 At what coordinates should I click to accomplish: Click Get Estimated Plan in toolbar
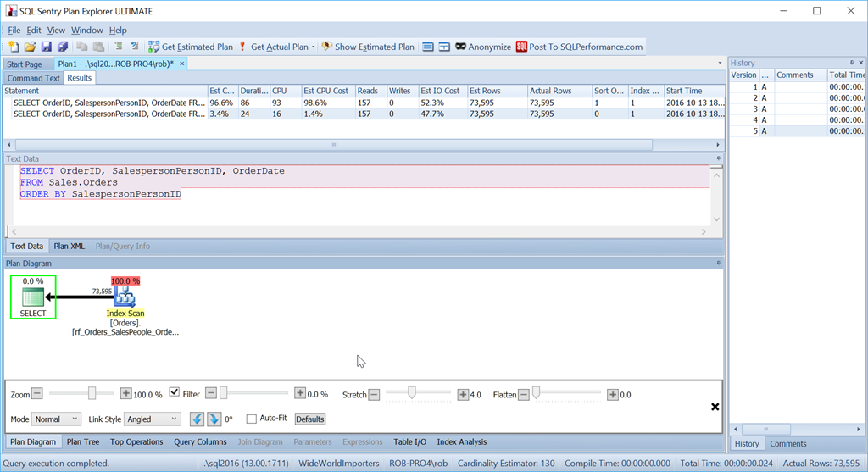[x=191, y=47]
